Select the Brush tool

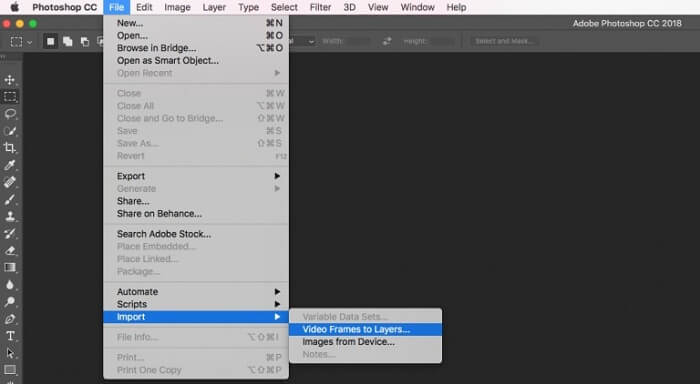coord(10,199)
